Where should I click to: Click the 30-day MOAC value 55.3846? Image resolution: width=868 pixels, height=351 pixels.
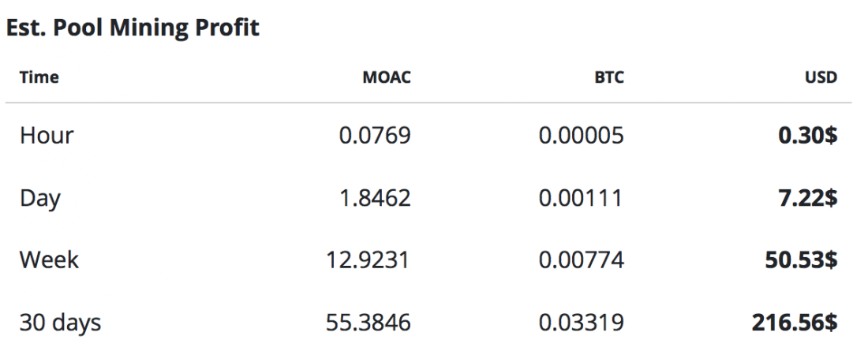[369, 322]
